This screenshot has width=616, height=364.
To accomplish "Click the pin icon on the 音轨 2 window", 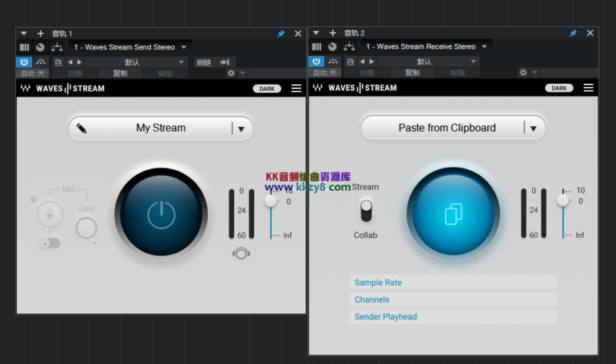I will click(x=573, y=33).
